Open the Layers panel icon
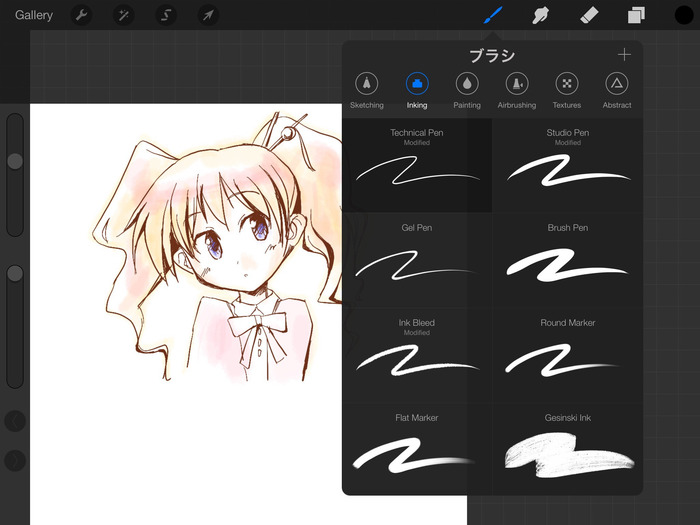700x525 pixels. pos(636,16)
